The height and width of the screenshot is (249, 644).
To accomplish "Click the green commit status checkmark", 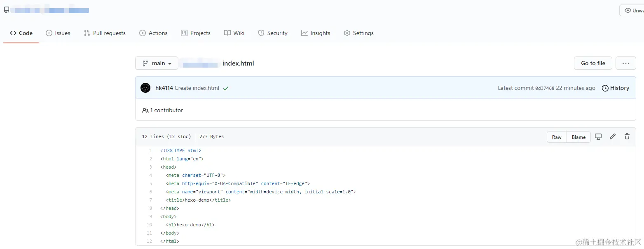I will point(226,88).
